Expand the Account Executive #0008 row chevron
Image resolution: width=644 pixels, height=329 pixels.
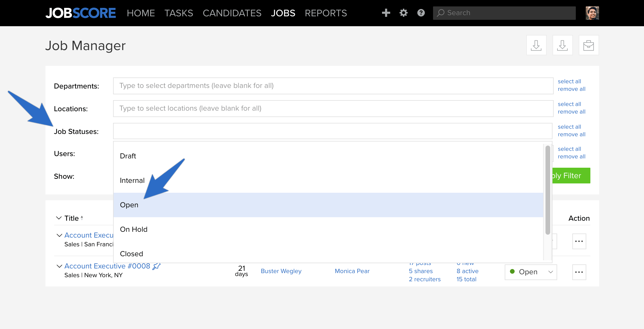tap(59, 266)
